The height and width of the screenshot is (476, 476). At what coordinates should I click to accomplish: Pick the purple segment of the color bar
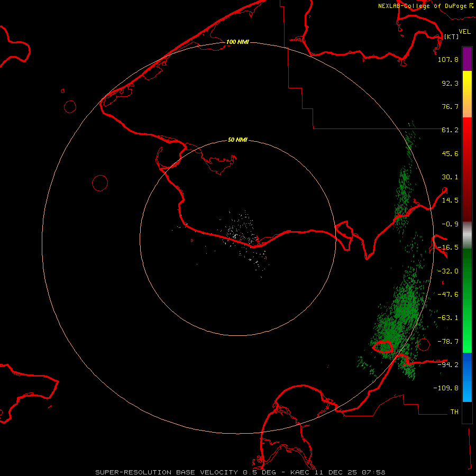(x=467, y=59)
